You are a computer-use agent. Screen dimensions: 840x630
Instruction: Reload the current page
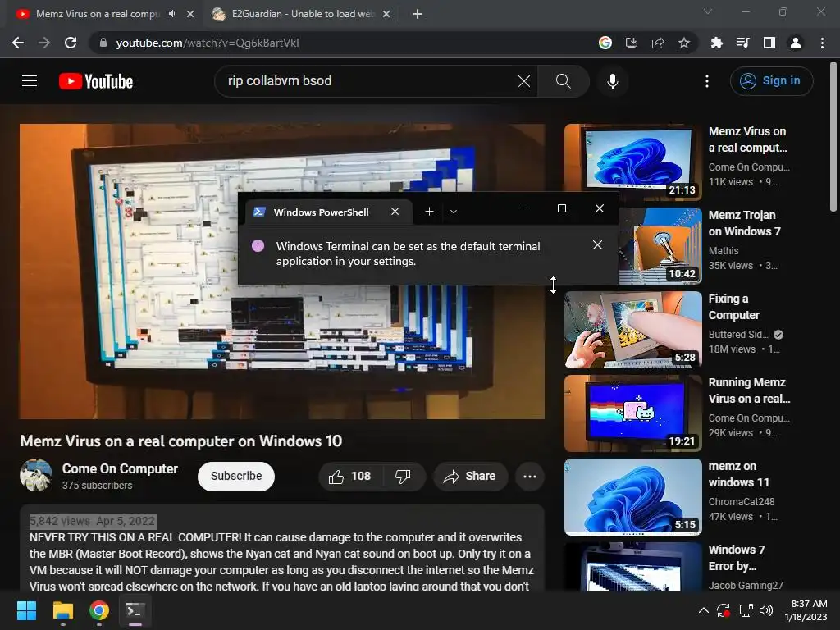click(x=71, y=43)
